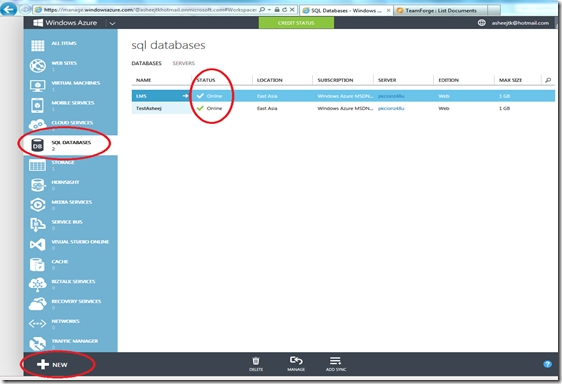This screenshot has height=384, width=562.
Task: Open server link in LMS row
Action: (x=391, y=96)
